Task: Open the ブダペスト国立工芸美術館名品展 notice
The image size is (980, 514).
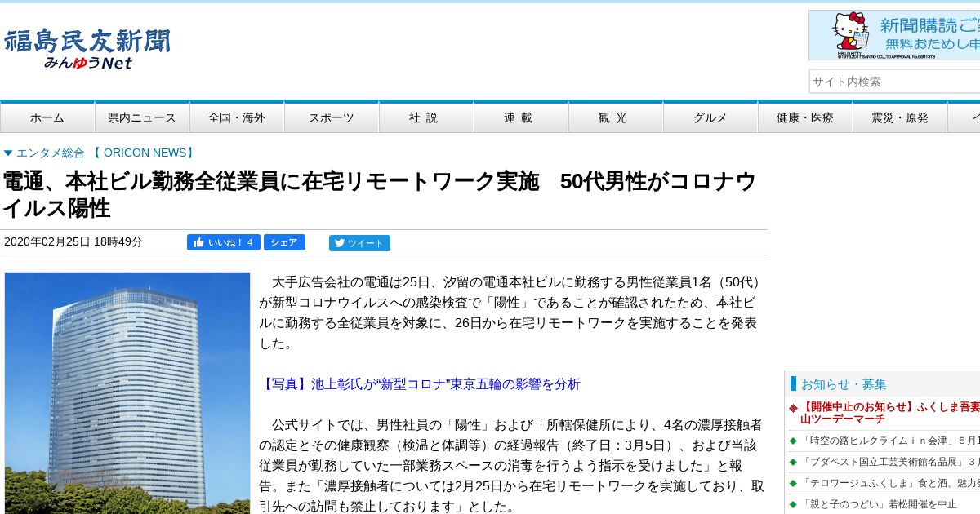Action: click(x=890, y=462)
